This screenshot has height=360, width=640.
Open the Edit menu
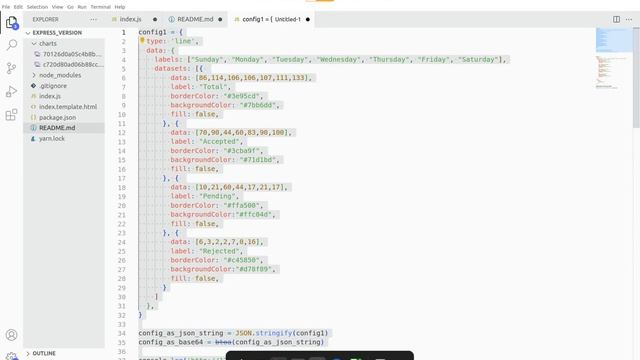(18, 7)
